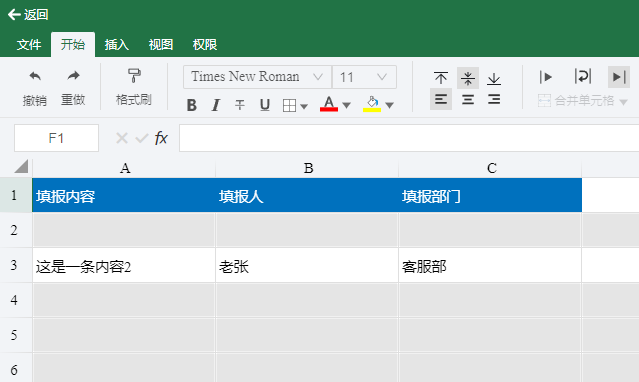This screenshot has width=639, height=382.
Task: Select the cell 这是一条内容2
Action: (124, 265)
